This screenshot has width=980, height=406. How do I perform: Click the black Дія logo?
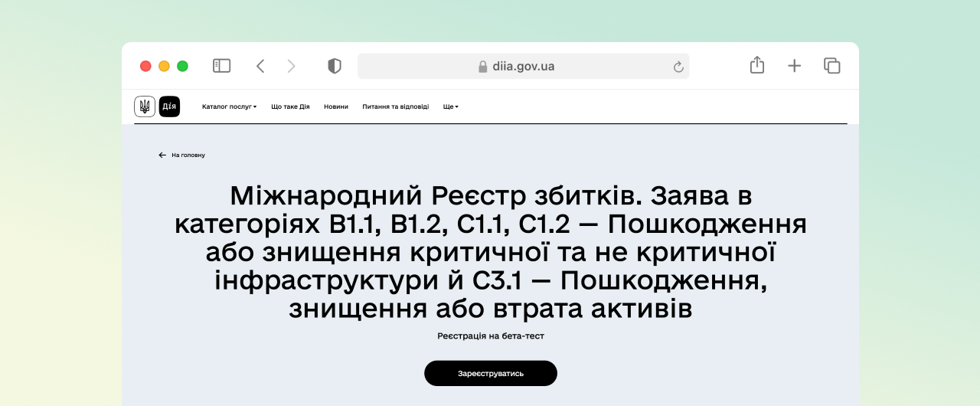click(x=169, y=106)
